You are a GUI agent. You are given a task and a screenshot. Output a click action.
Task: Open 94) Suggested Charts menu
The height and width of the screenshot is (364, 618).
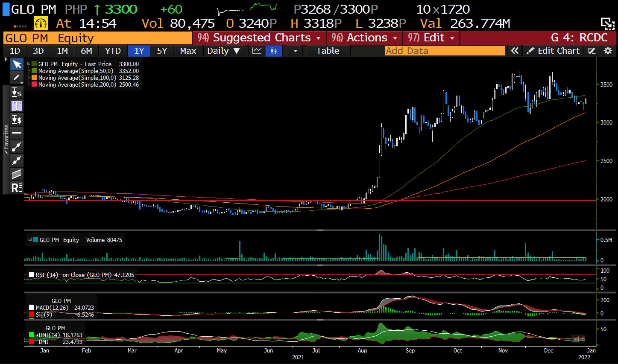pos(259,38)
